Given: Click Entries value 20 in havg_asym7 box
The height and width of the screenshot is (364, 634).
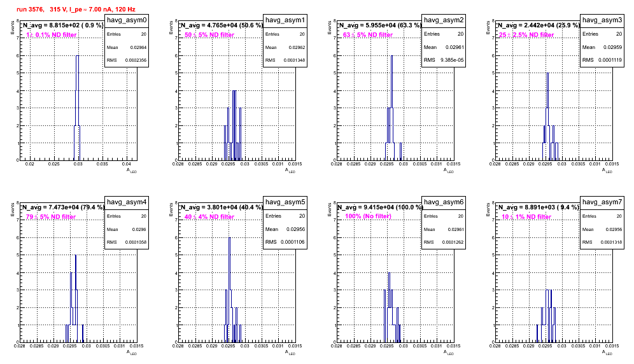Looking at the screenshot, I should click(619, 216).
